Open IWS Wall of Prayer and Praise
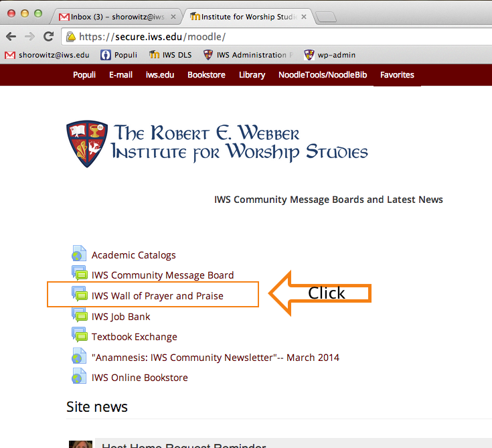The width and height of the screenshot is (492, 448). point(157,296)
